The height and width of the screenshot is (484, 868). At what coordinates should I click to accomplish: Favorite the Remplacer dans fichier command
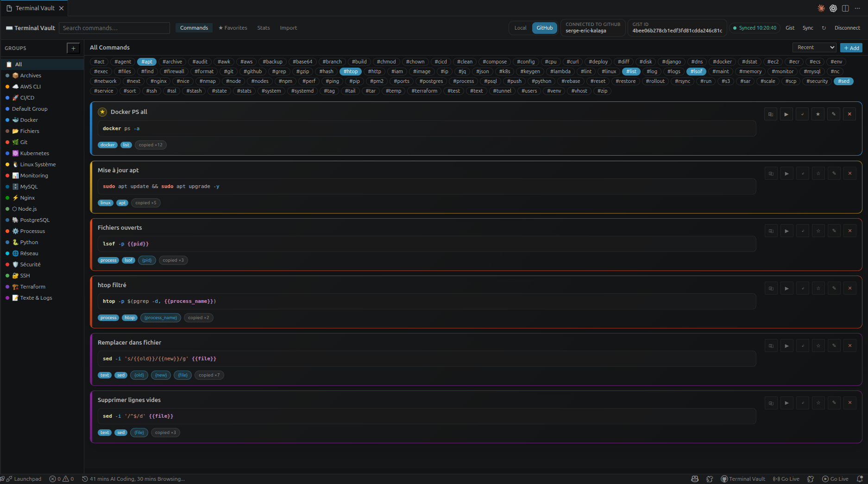(x=818, y=346)
